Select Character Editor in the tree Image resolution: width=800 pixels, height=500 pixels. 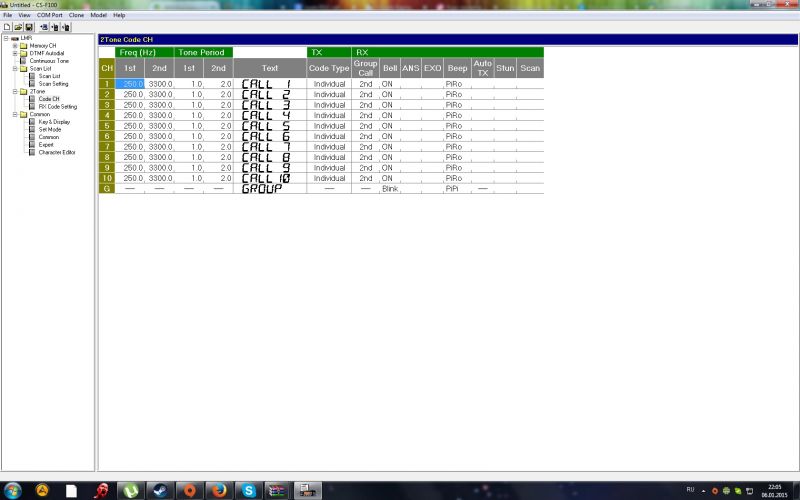point(56,152)
